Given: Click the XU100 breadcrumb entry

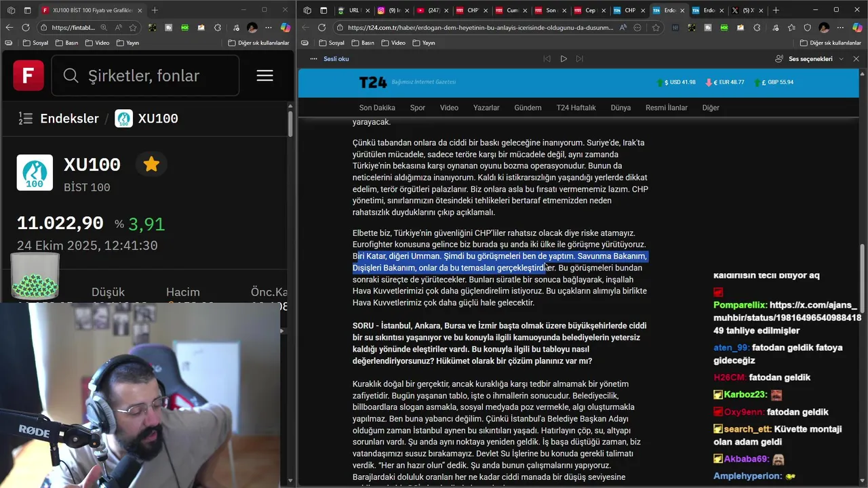Looking at the screenshot, I should [146, 119].
